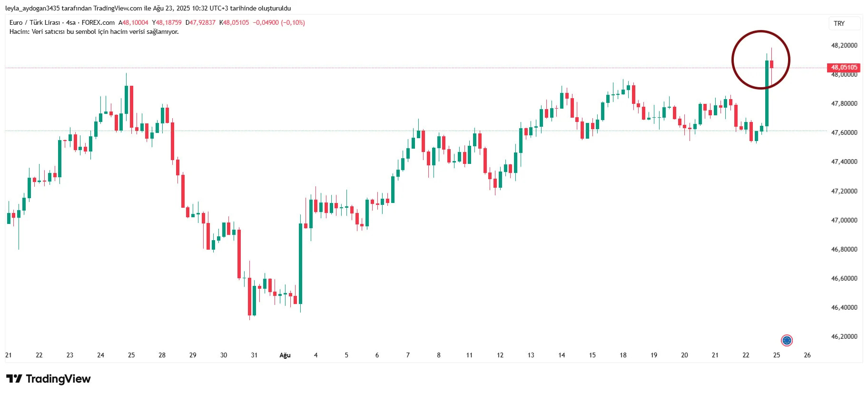868x395 pixels.
Task: Click the 46,20000 price scale label
Action: tap(844, 336)
